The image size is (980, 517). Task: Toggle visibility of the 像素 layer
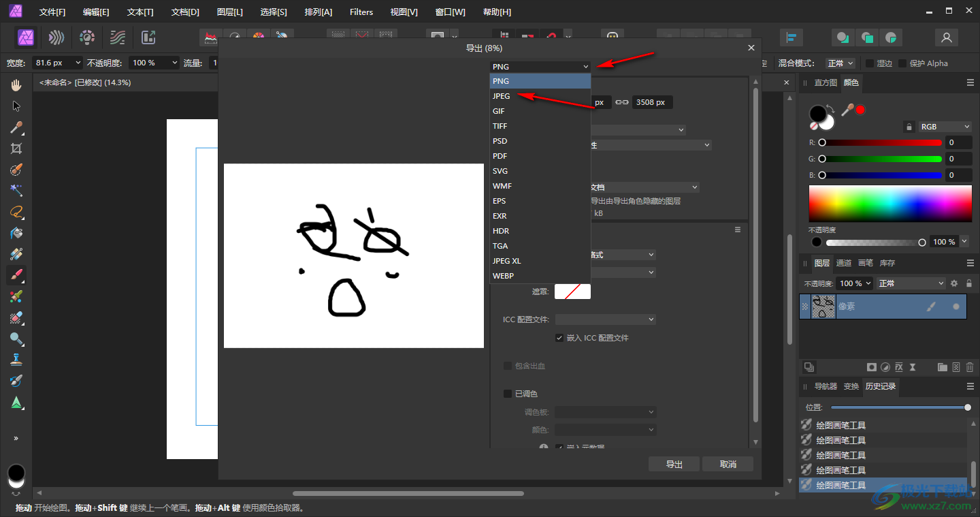click(x=956, y=307)
